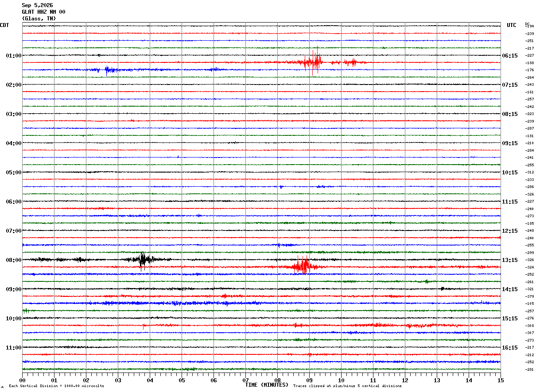Click the CDT column header
This screenshot has height=392, width=536.
[4, 25]
